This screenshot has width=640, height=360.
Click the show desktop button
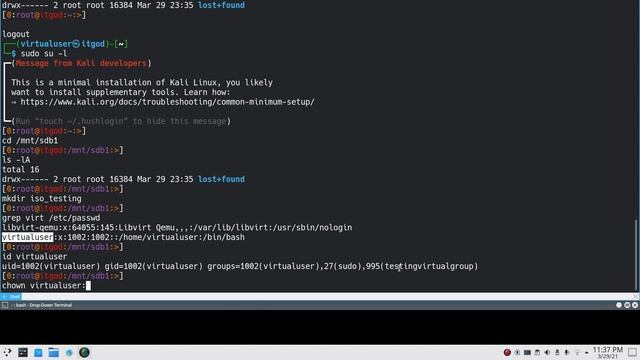[x=632, y=352]
